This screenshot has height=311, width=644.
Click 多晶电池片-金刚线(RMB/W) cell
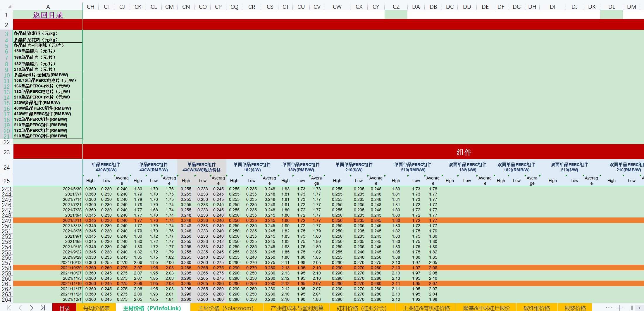48,75
